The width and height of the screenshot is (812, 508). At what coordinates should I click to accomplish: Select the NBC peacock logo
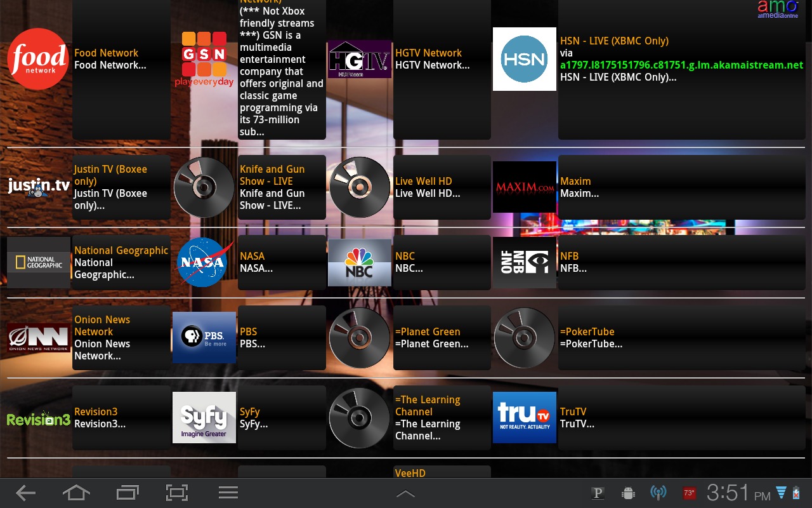[x=359, y=262]
